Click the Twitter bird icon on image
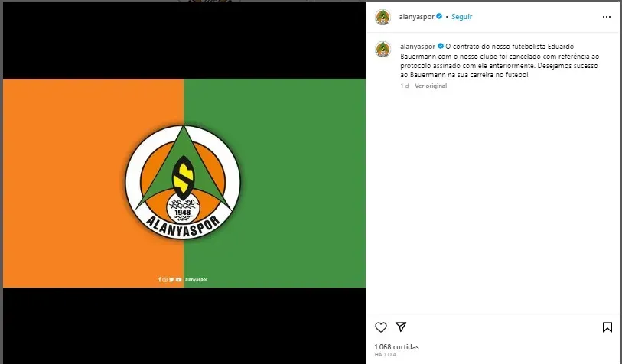Image resolution: width=622 pixels, height=364 pixels. click(171, 280)
